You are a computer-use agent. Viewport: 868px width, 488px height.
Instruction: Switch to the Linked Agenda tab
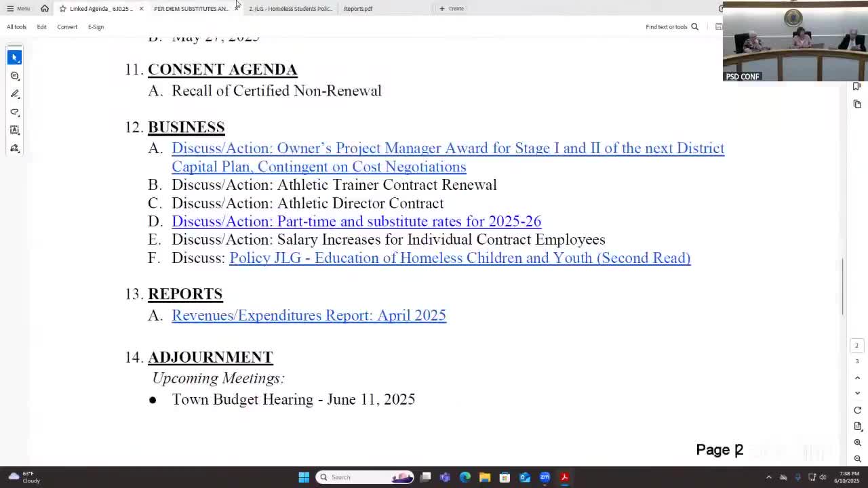click(102, 9)
